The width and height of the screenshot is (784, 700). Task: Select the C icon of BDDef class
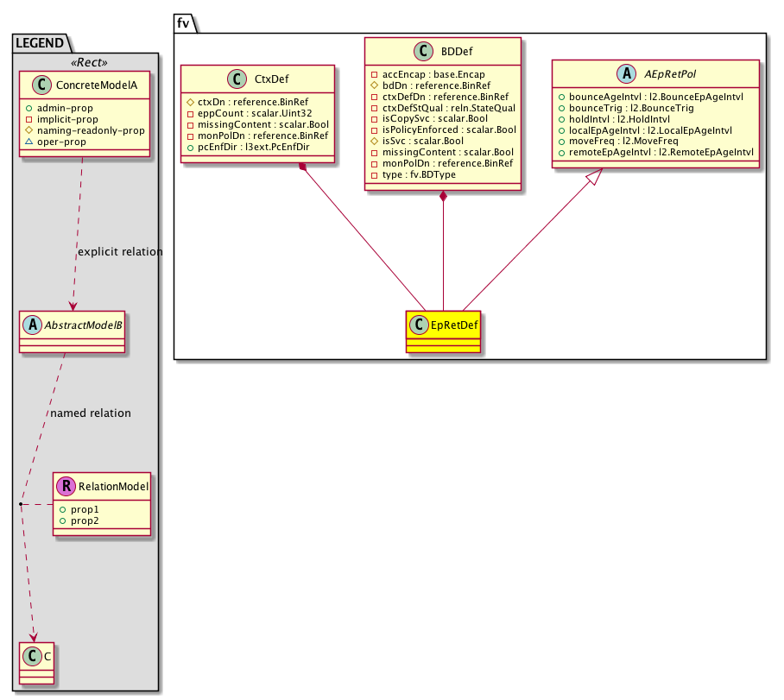click(423, 52)
